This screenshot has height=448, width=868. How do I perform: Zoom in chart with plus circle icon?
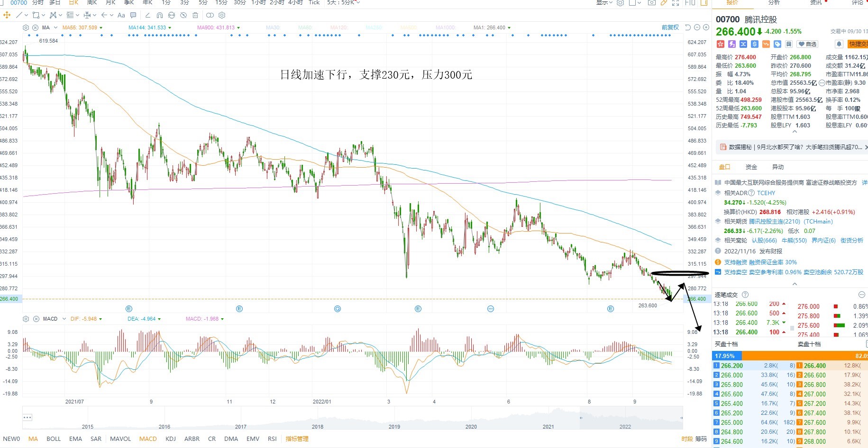click(x=706, y=27)
